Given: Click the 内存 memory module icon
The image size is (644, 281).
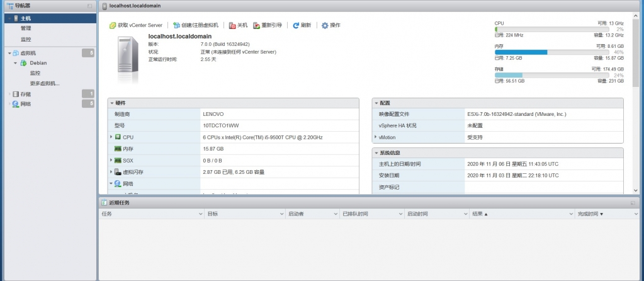Looking at the screenshot, I should [x=118, y=149].
